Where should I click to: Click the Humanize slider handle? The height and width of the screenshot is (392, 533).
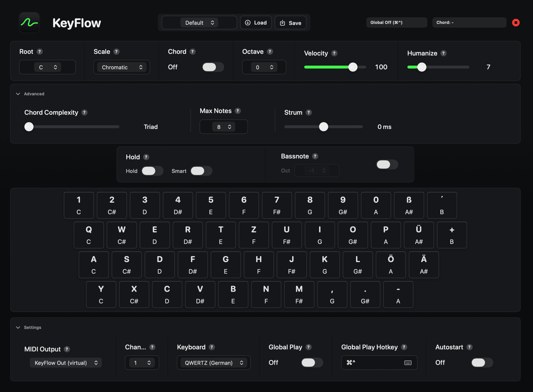(x=422, y=67)
